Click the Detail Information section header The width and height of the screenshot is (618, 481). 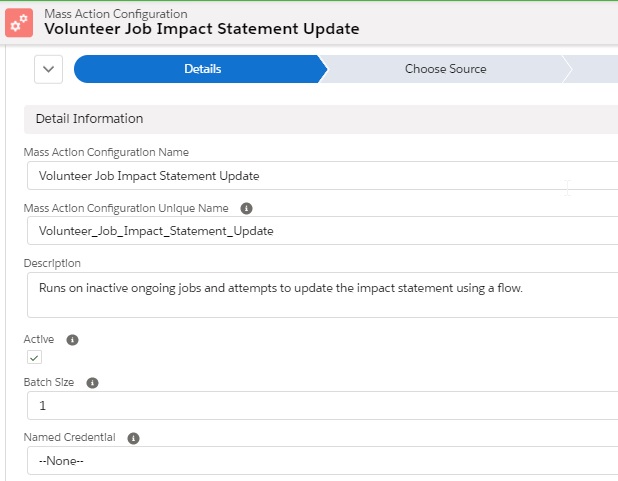coord(89,119)
